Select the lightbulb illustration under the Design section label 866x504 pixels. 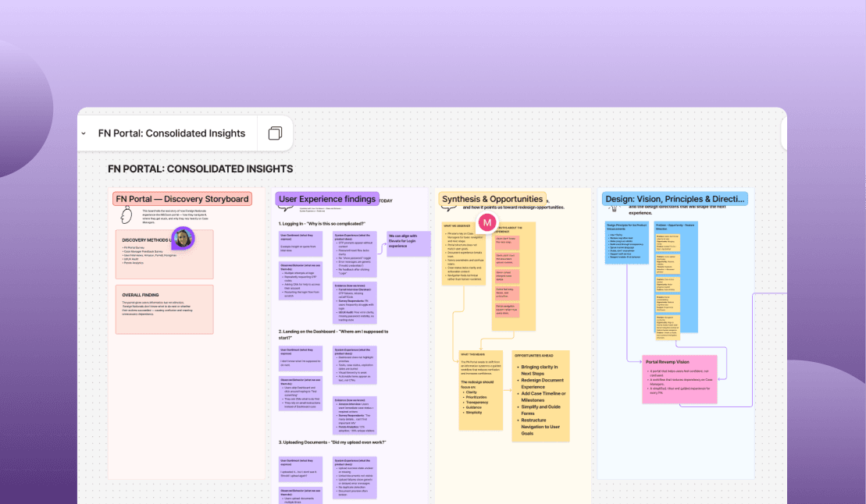613,208
